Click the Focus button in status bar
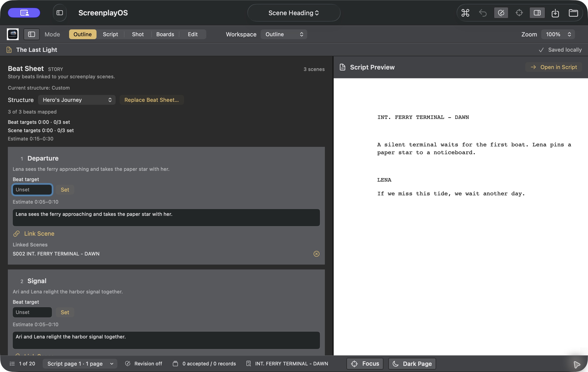The height and width of the screenshot is (372, 588). pos(365,364)
